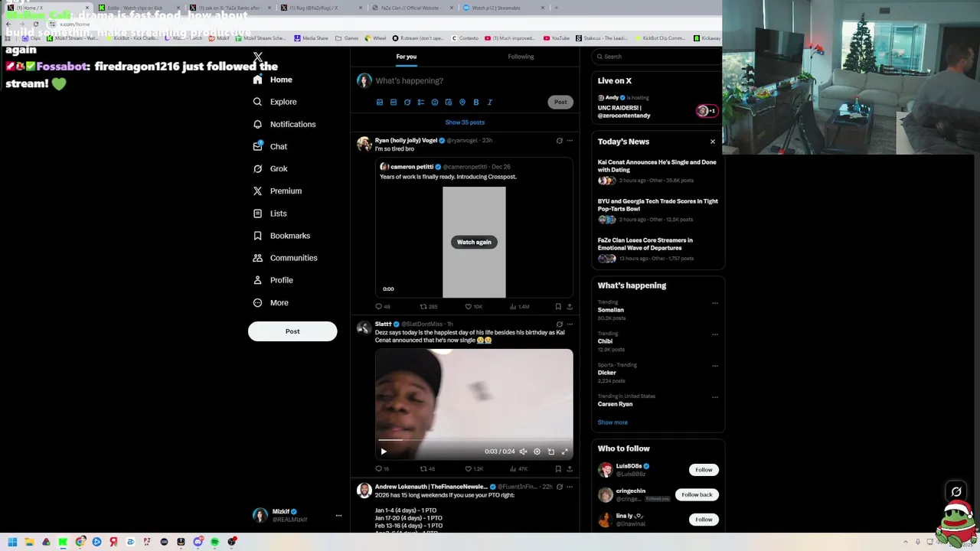
Task: Open Communities in the sidebar
Action: [284, 258]
